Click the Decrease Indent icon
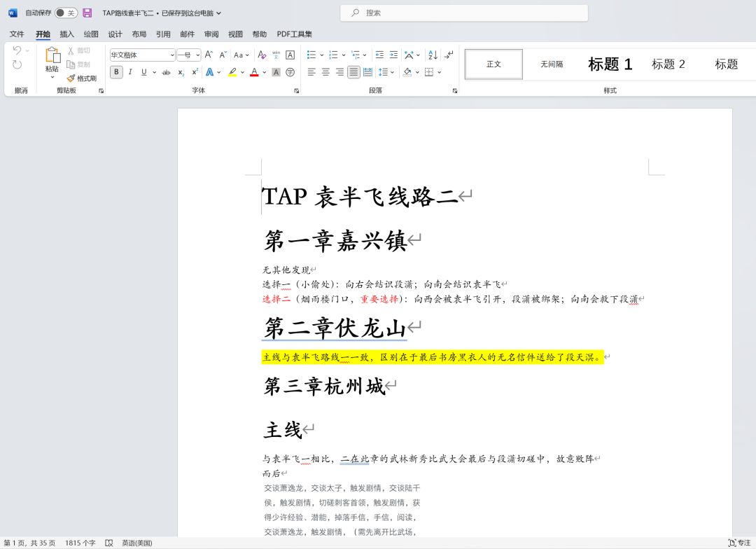 [x=380, y=55]
